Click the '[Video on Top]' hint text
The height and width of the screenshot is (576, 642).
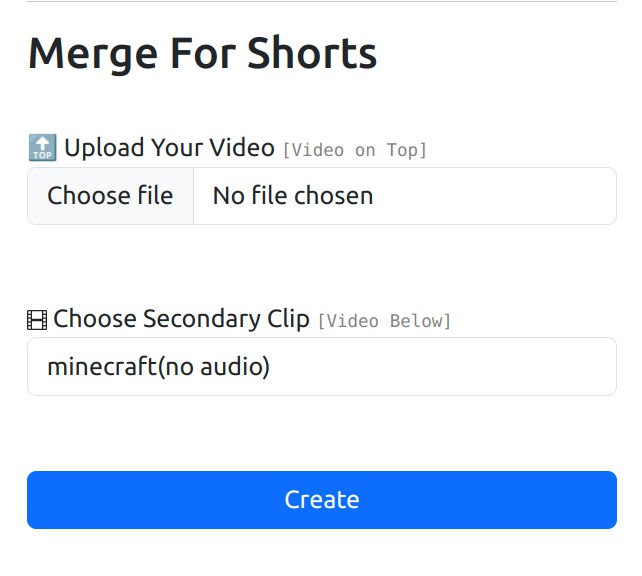click(x=355, y=150)
